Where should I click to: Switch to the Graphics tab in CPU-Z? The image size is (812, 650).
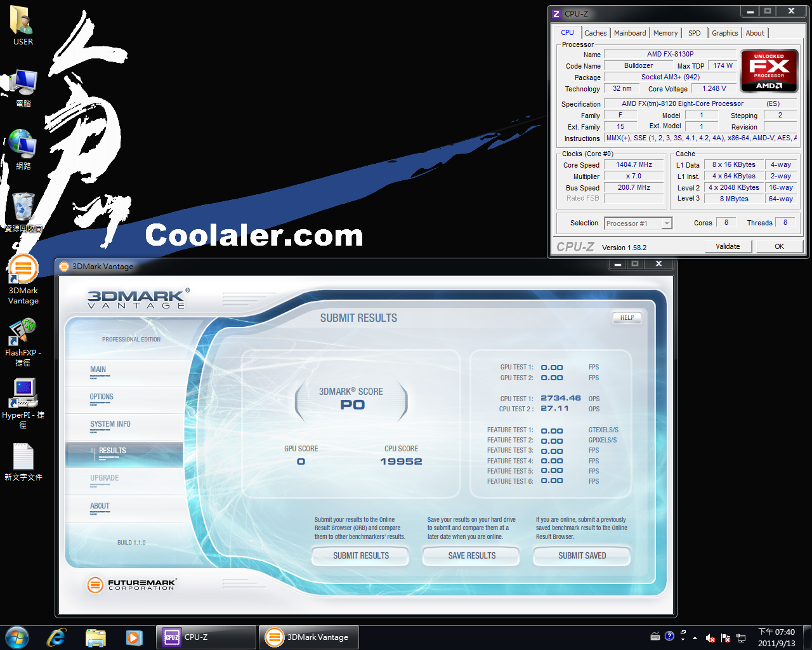coord(724,33)
